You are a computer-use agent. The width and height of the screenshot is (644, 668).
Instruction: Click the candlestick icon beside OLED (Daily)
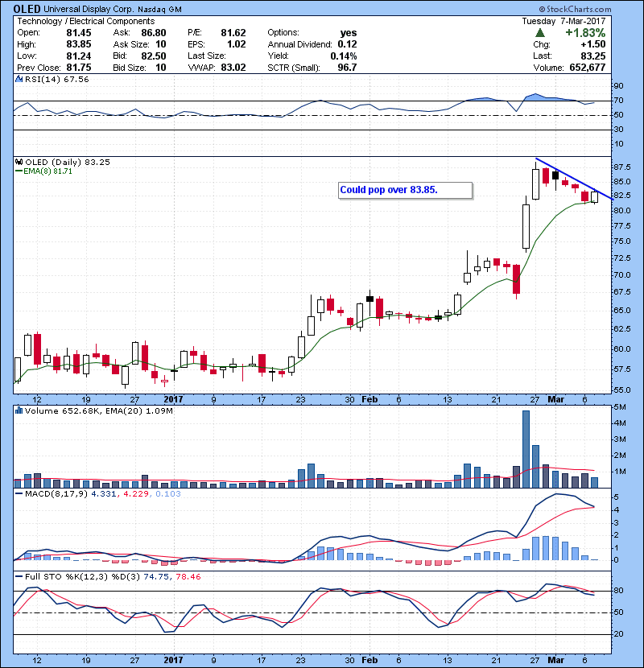coord(19,162)
